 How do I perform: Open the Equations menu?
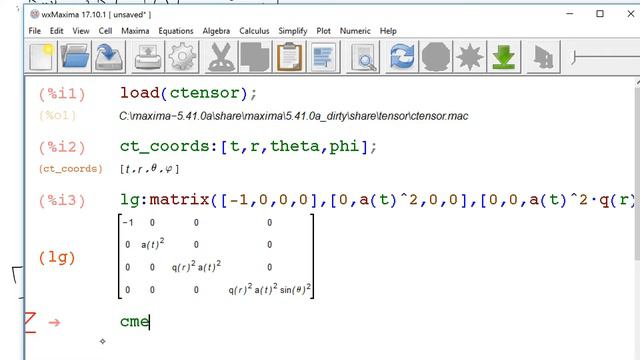click(176, 31)
